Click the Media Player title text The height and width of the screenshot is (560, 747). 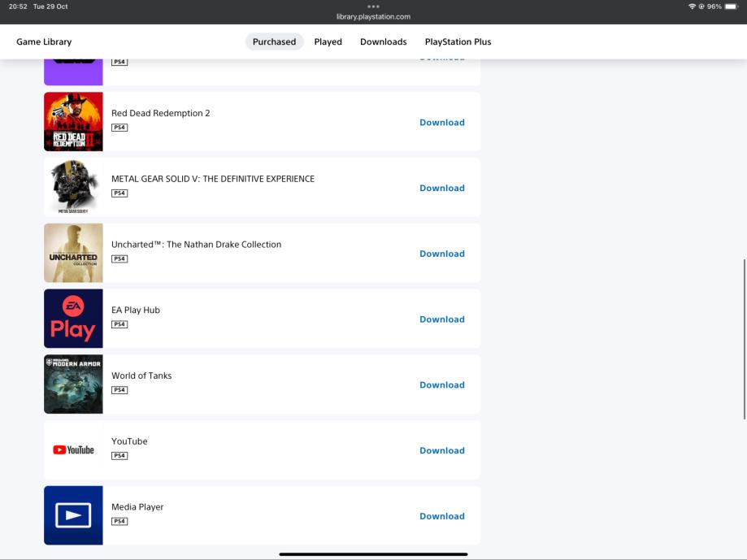click(137, 507)
